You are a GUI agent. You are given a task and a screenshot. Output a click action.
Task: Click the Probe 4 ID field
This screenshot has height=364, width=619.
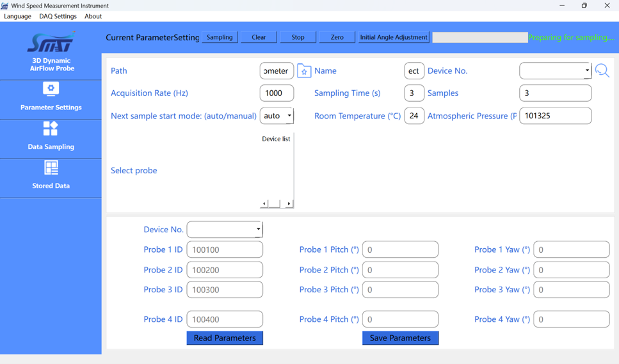pyautogui.click(x=225, y=319)
